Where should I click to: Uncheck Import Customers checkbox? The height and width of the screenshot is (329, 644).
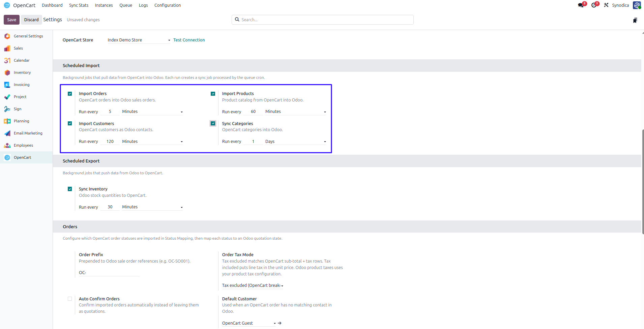click(x=70, y=123)
